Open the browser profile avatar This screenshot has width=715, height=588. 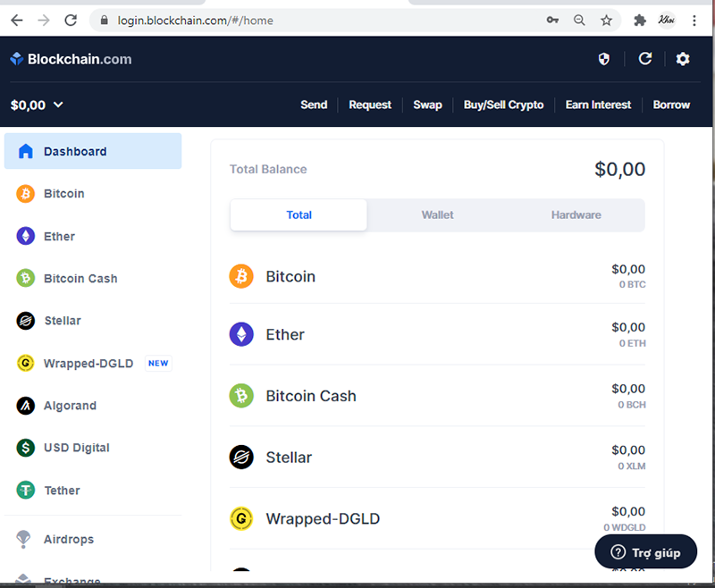(666, 20)
